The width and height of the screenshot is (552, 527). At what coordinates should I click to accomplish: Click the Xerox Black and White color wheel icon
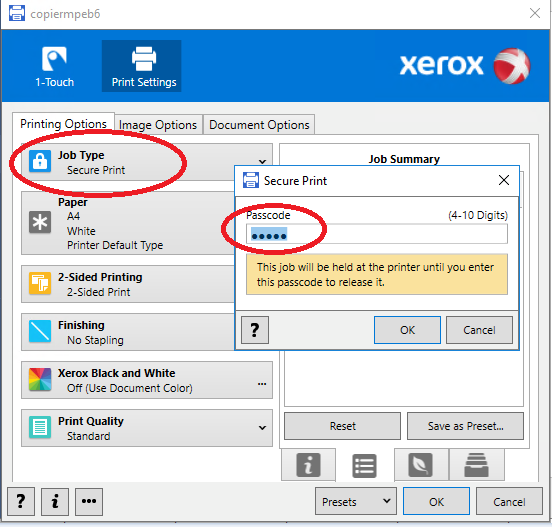click(40, 379)
